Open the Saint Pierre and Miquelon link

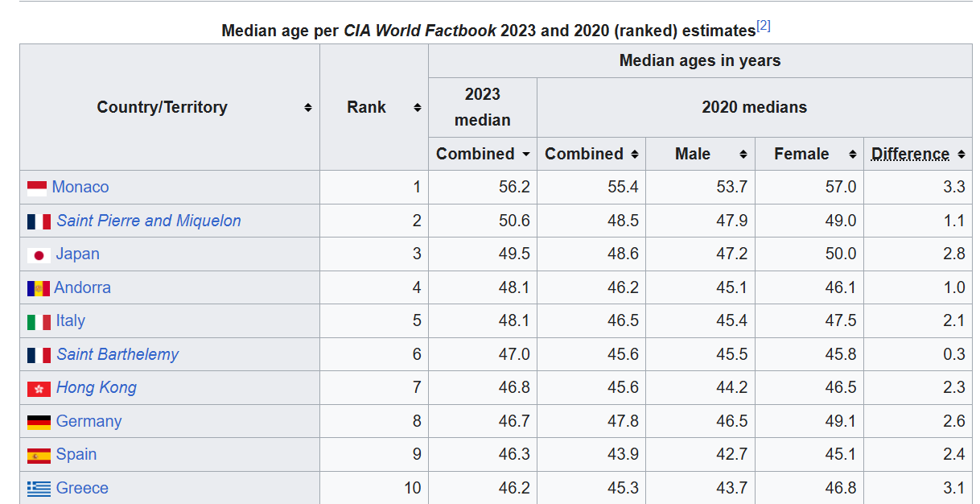(x=149, y=221)
